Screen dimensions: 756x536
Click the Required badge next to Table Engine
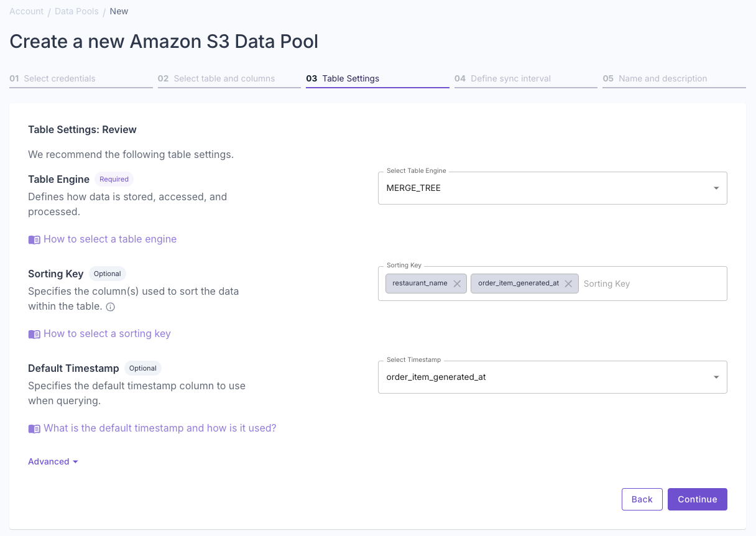(x=114, y=179)
